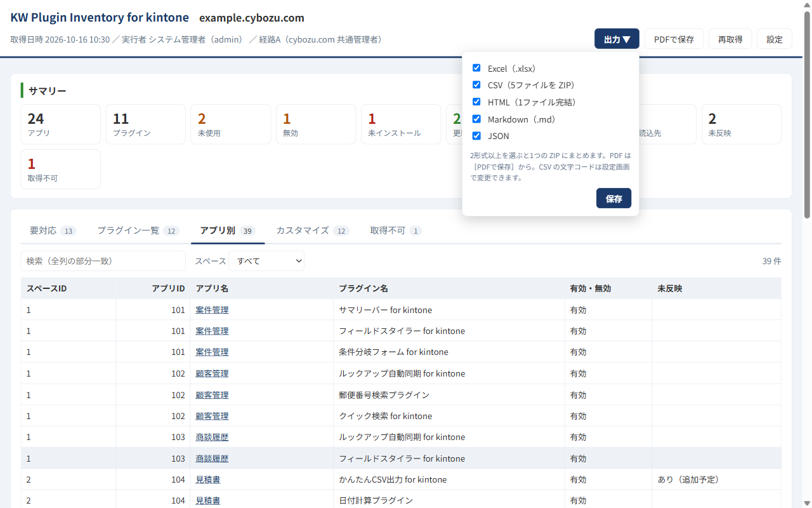Image resolution: width=812 pixels, height=508 pixels.
Task: Click the 保存 button in output panel
Action: click(613, 198)
